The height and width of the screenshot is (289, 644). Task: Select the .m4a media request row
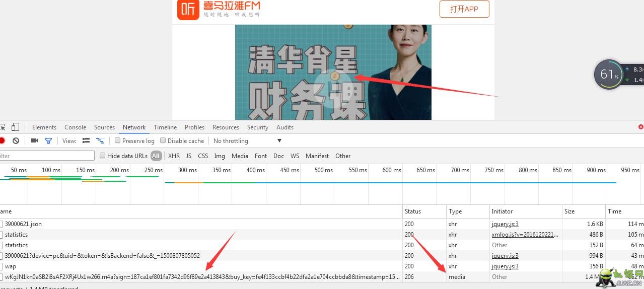coord(203,277)
